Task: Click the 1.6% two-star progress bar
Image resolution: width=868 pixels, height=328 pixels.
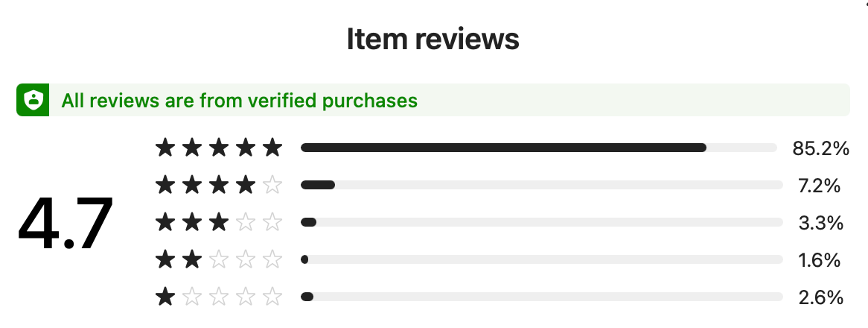Action: pos(541,260)
